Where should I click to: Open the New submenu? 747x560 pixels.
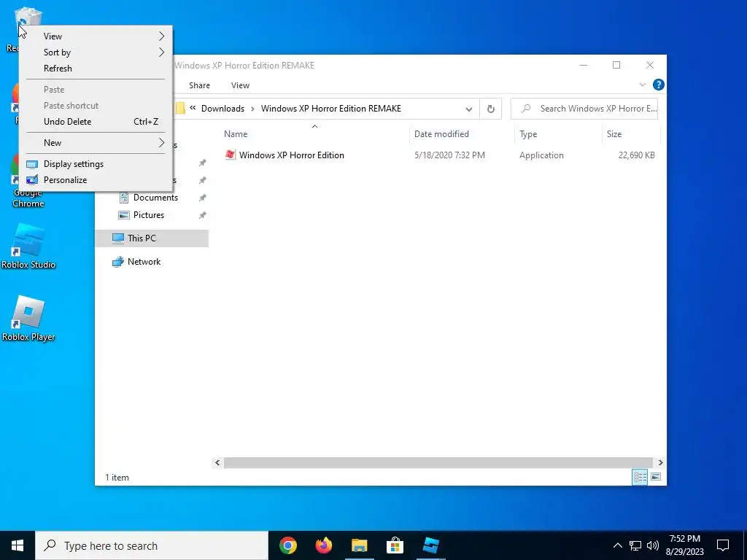point(96,143)
